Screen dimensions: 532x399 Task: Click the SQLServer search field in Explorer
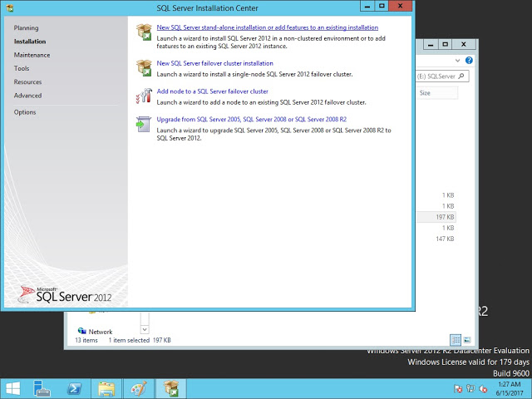pyautogui.click(x=436, y=76)
